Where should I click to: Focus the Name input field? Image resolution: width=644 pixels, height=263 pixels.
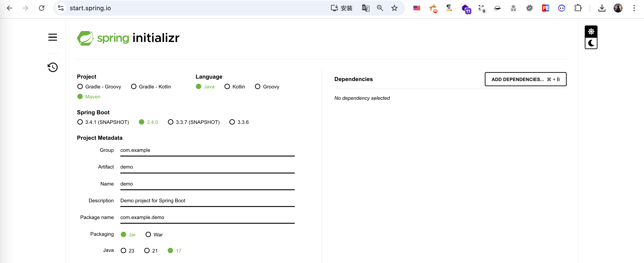207,184
